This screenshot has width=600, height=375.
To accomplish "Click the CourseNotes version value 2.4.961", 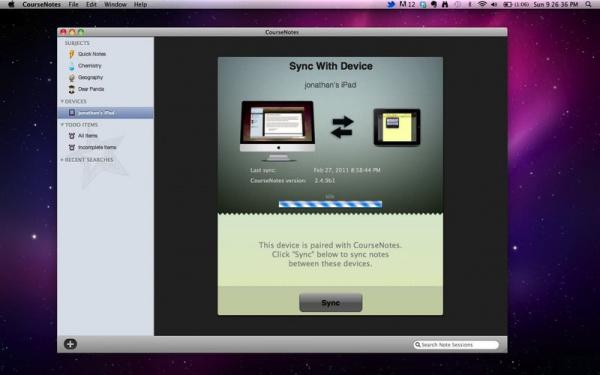I will point(324,181).
